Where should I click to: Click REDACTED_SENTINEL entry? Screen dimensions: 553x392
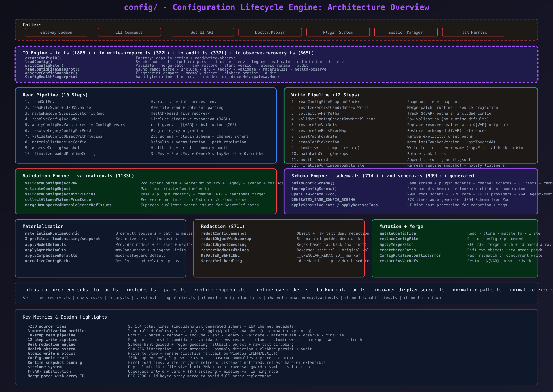tap(220, 256)
